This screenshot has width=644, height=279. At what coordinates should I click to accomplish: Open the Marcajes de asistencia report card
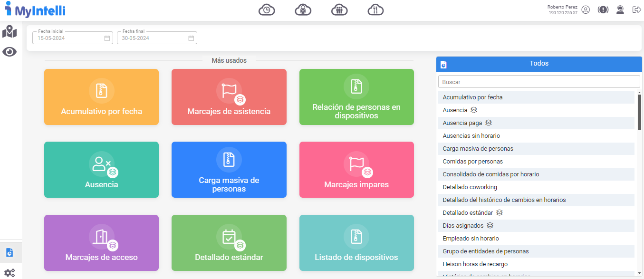click(x=229, y=97)
